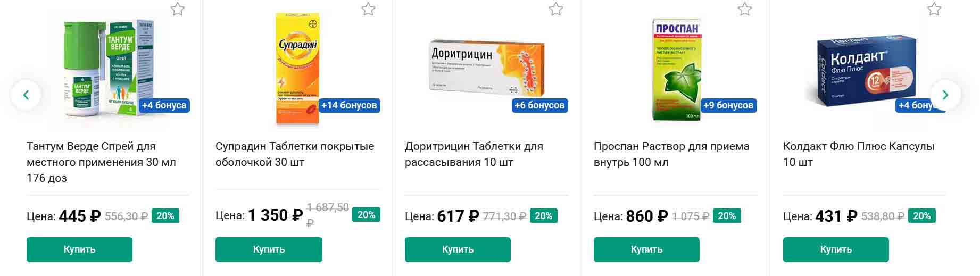Favorite the Тантум Верде spray star
Image resolution: width=980 pixels, height=276 pixels.
(x=178, y=9)
